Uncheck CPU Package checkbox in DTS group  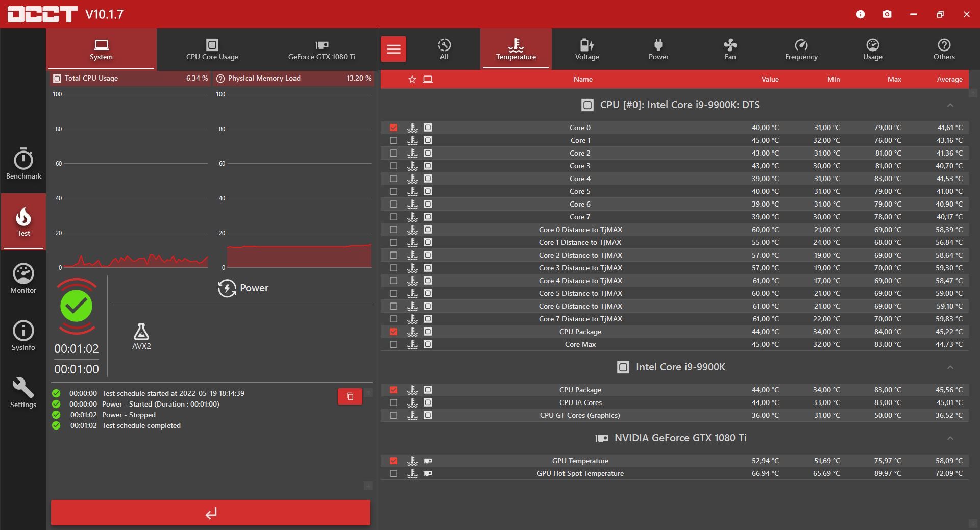[394, 332]
